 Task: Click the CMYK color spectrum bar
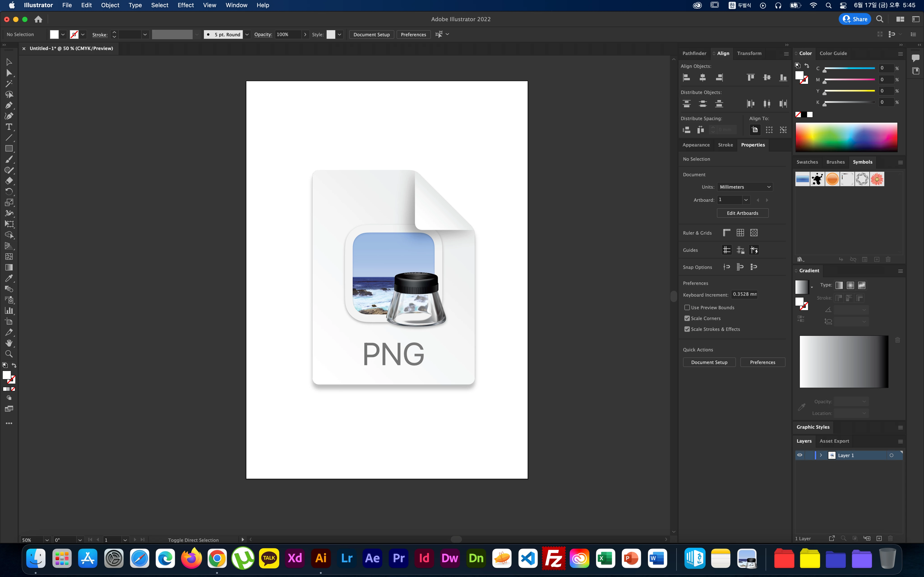pos(846,137)
